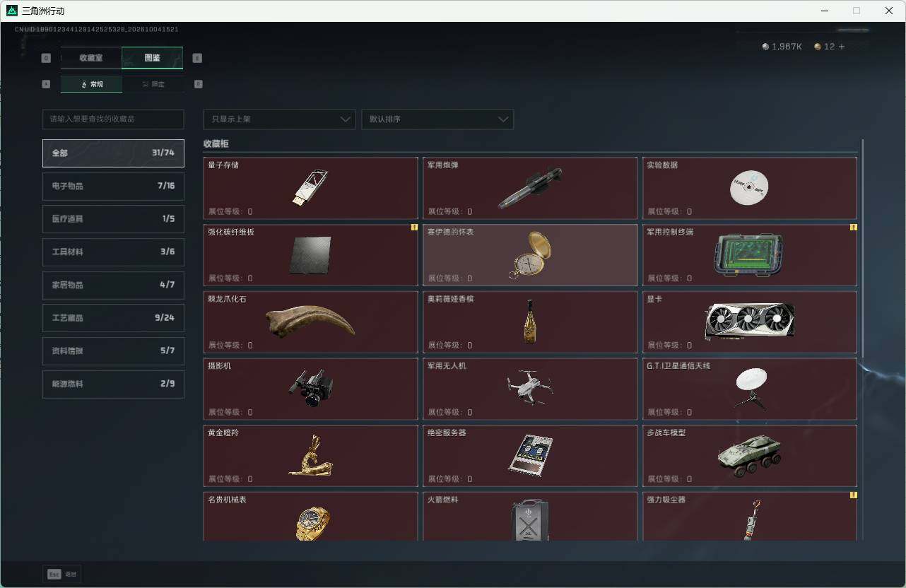Select the 摄影机 camera item

310,389
